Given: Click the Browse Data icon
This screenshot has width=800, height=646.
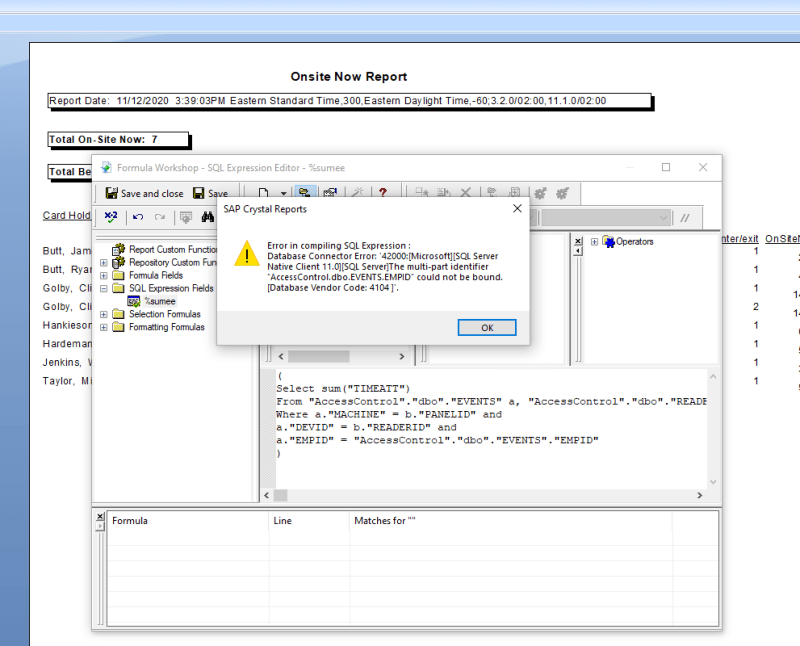Looking at the screenshot, I should pos(186,217).
